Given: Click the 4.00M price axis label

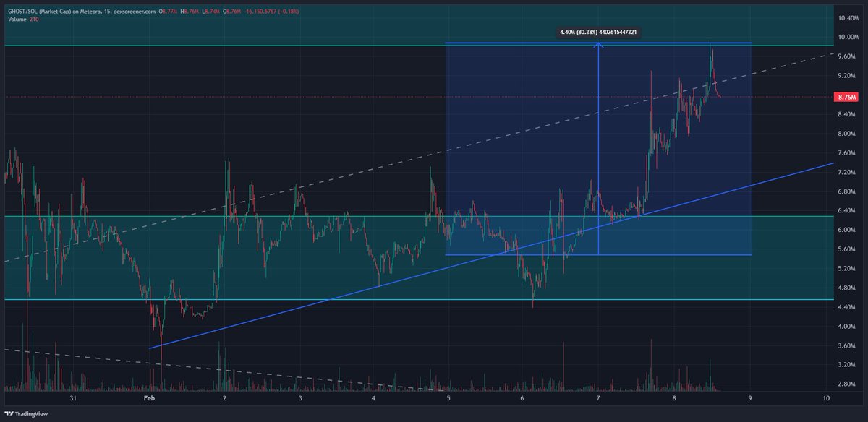Looking at the screenshot, I should (x=848, y=327).
